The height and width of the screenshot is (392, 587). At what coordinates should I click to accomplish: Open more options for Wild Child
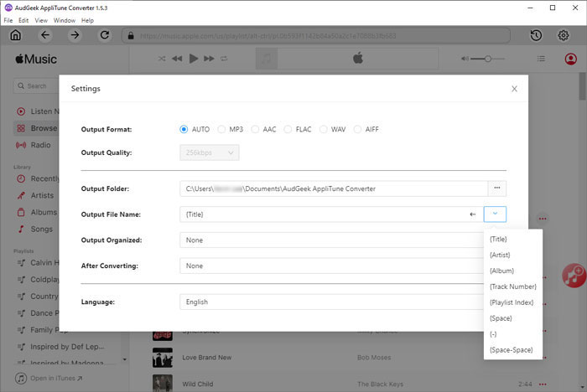point(543,384)
